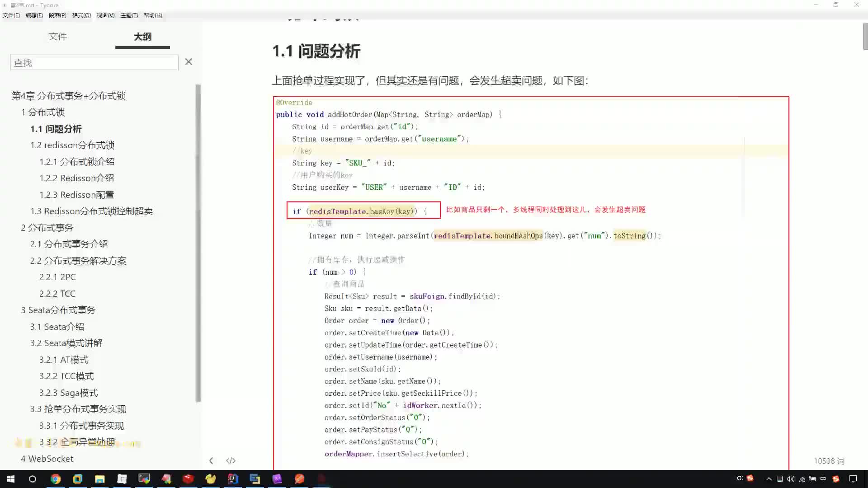868x488 pixels.
Task: Jump to 2.2.1 2PC section
Action: pyautogui.click(x=57, y=277)
